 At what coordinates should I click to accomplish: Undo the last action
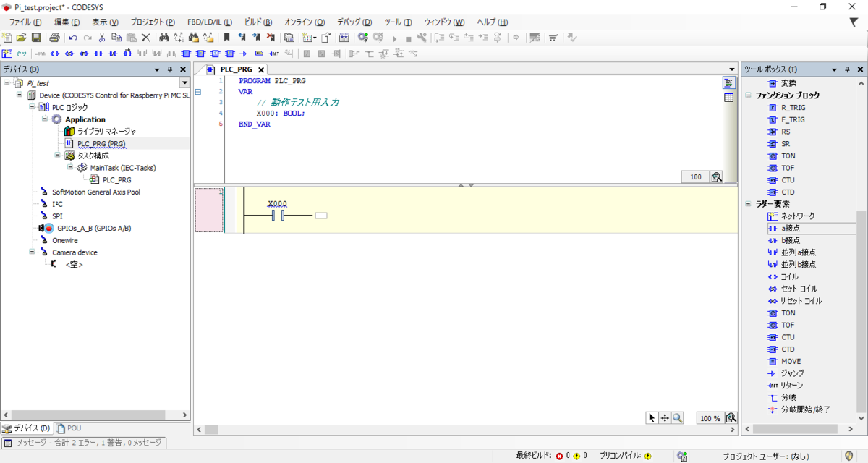point(73,38)
